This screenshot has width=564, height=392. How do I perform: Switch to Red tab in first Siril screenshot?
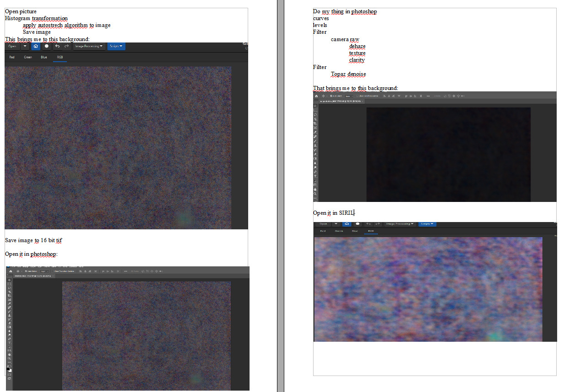(12, 57)
